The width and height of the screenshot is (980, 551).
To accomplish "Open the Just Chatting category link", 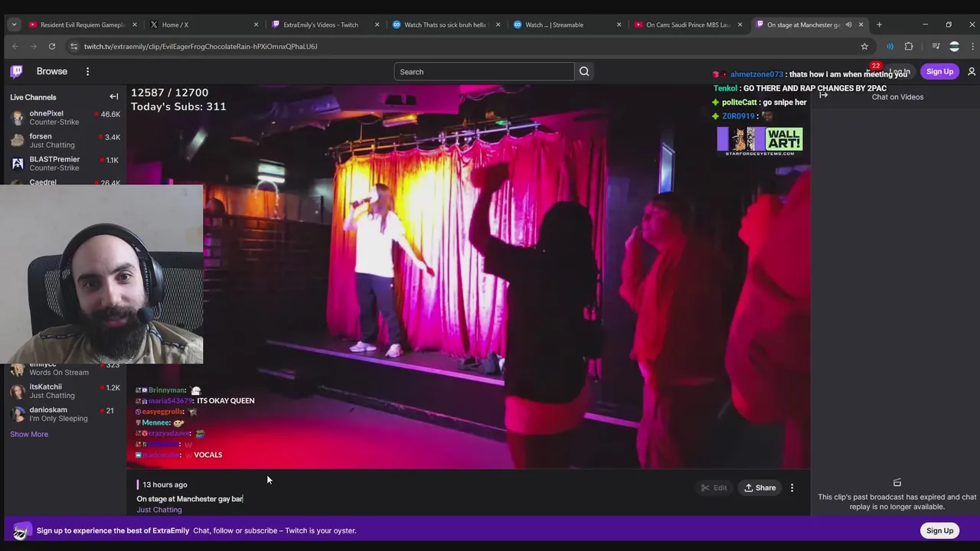I will (x=159, y=510).
